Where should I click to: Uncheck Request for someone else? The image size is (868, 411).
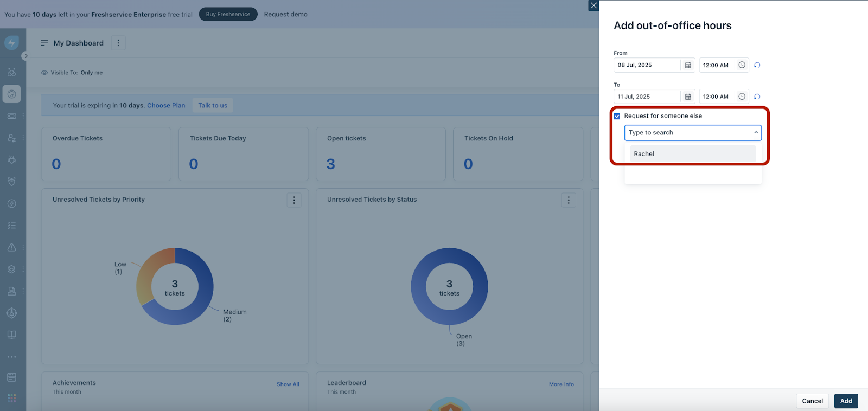point(617,116)
